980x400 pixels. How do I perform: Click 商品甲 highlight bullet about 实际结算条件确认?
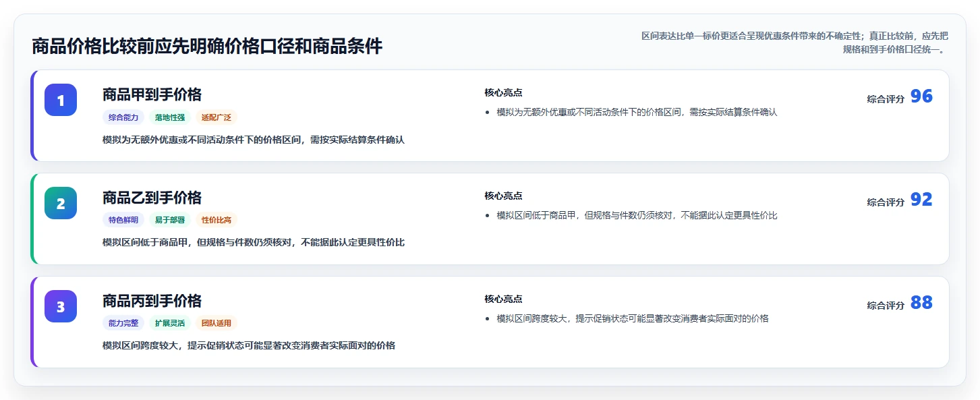coord(637,112)
